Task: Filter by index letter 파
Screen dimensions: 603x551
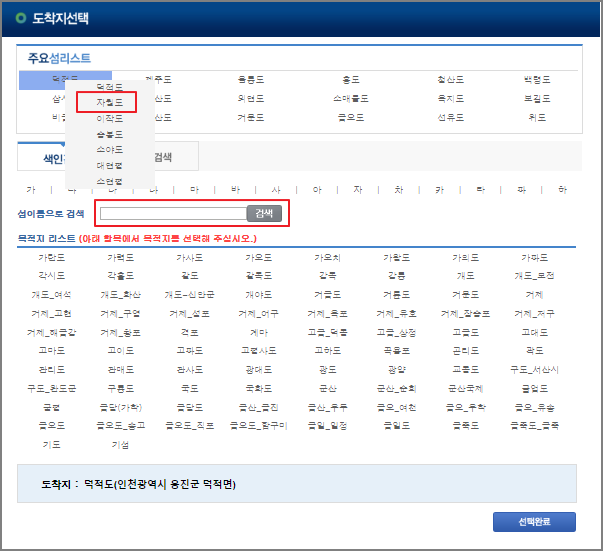Action: tap(521, 190)
